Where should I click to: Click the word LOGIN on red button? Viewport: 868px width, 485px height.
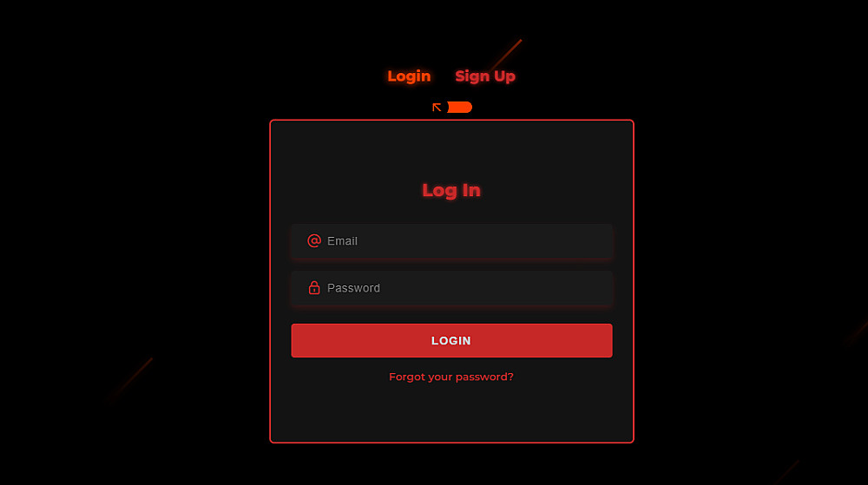pos(451,341)
